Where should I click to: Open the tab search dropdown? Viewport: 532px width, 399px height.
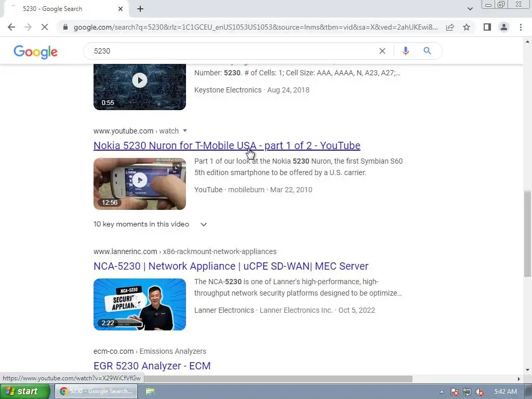[470, 9]
